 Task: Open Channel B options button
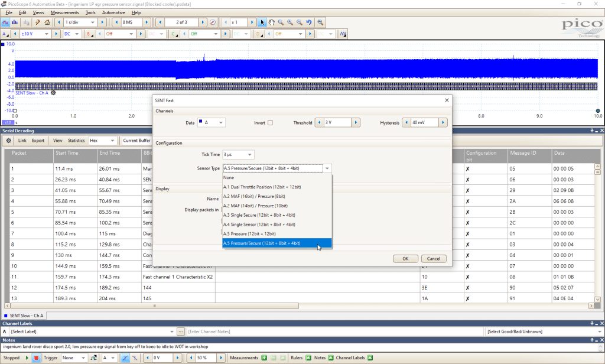tap(90, 34)
